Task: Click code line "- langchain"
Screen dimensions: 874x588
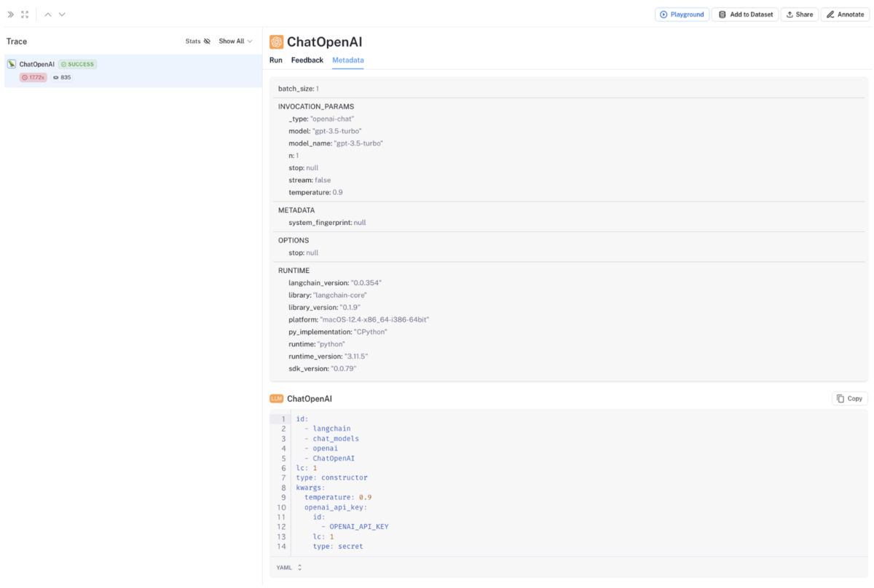Action: 328,429
